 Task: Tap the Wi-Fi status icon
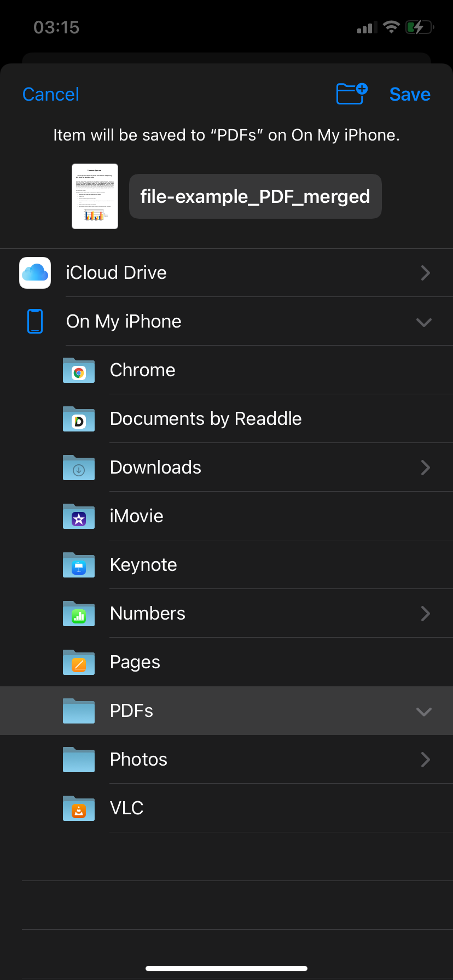click(x=391, y=27)
